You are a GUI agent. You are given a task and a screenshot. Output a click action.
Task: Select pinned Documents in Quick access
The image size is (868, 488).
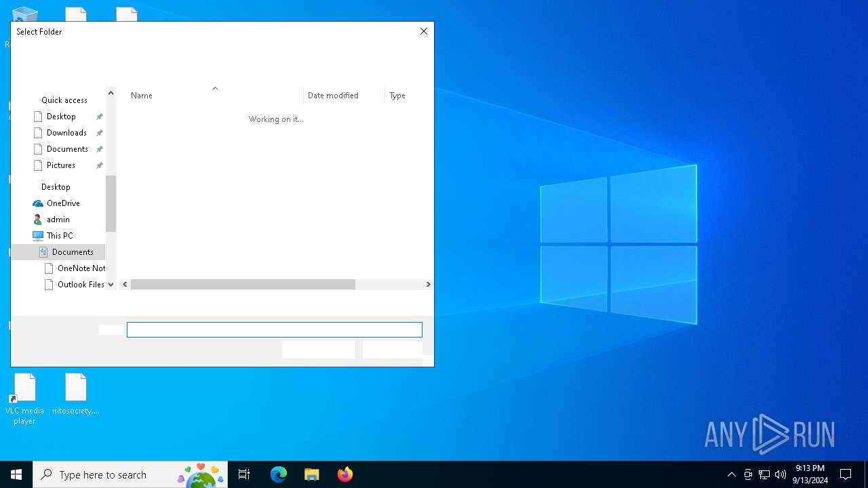click(67, 149)
